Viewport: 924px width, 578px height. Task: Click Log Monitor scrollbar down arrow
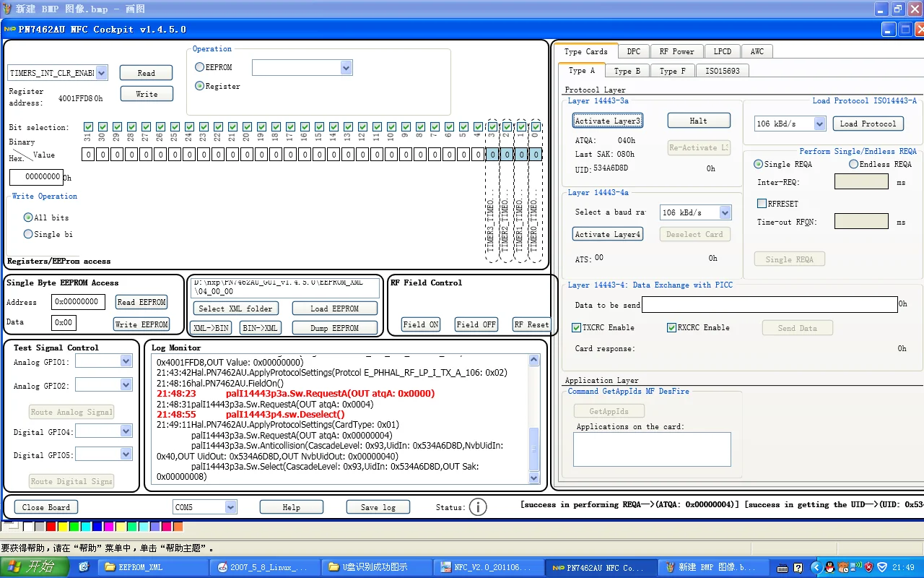click(x=534, y=478)
